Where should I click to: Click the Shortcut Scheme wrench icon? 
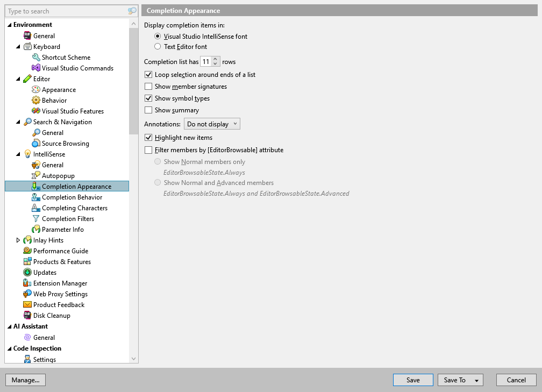point(36,57)
